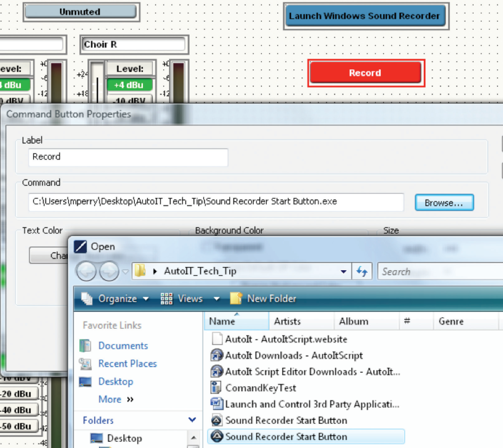Select +4 dBu level for Choir R
This screenshot has height=448, width=503.
click(x=129, y=85)
